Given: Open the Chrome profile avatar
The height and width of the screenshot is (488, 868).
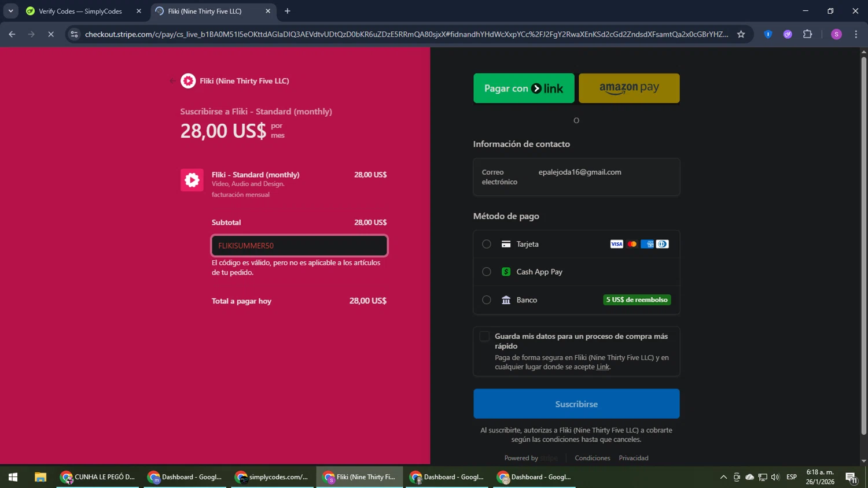Looking at the screenshot, I should click(836, 34).
